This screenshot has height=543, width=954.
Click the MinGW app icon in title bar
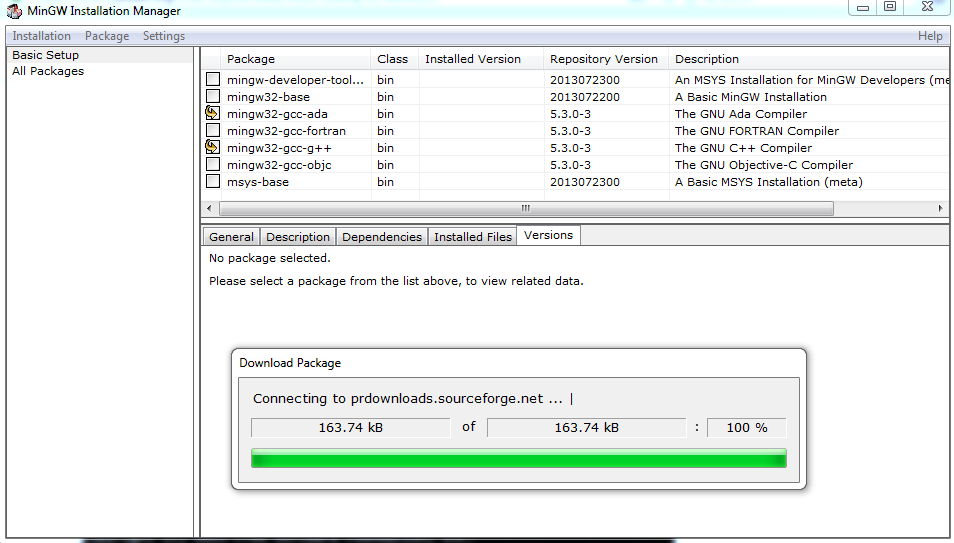13,10
